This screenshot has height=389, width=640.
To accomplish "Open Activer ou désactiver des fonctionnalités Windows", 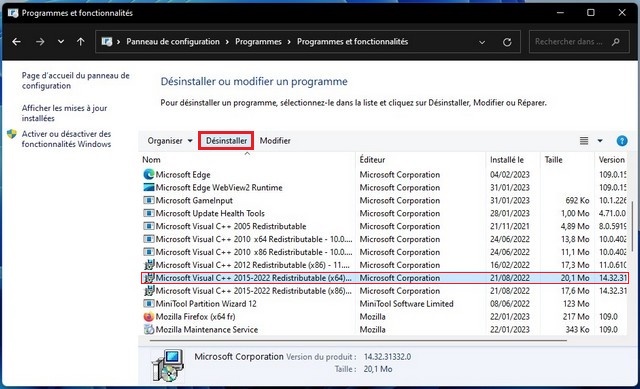I will 66,139.
